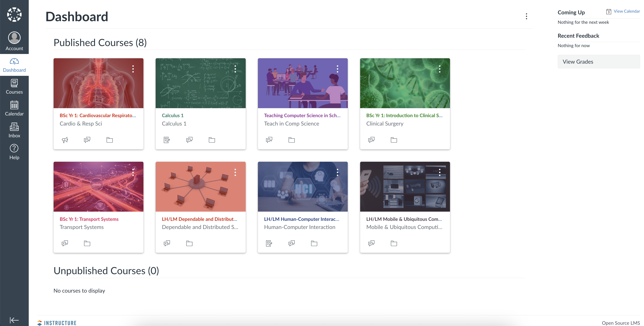Open Discussions icon on Calculus 1 card

[x=189, y=140]
